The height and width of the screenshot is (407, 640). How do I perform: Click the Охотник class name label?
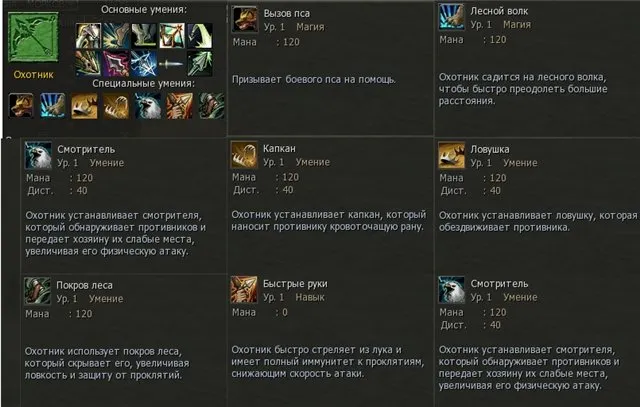pos(33,75)
